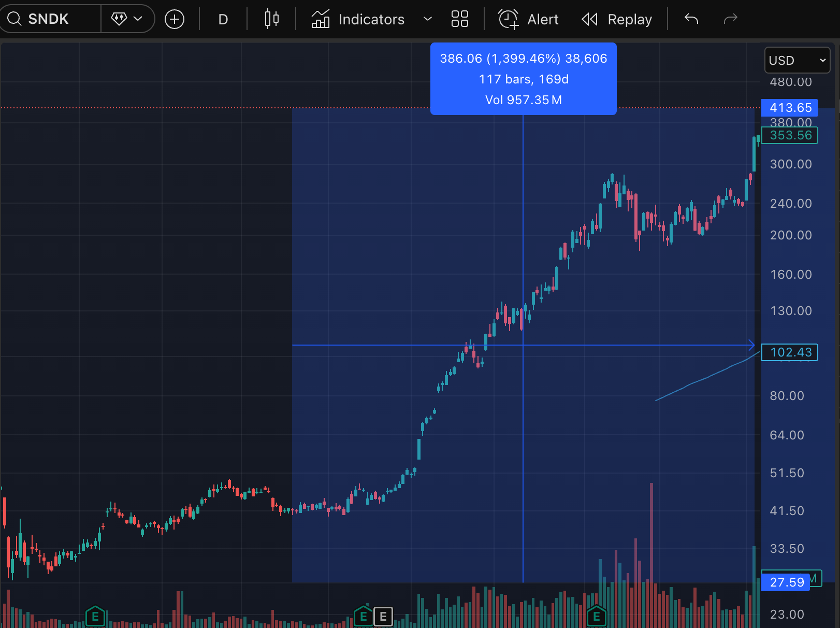This screenshot has width=840, height=628.
Task: Click the 413.65 measurement price label
Action: pyautogui.click(x=790, y=108)
